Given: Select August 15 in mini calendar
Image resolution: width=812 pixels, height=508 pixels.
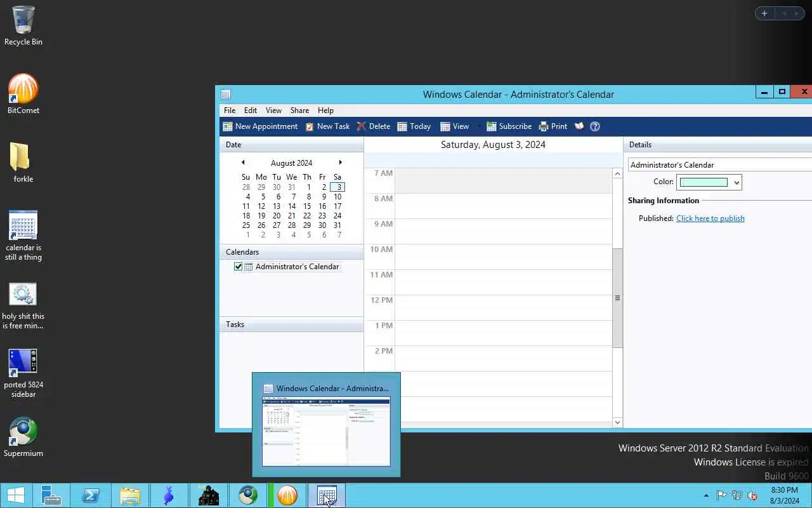Looking at the screenshot, I should [307, 206].
